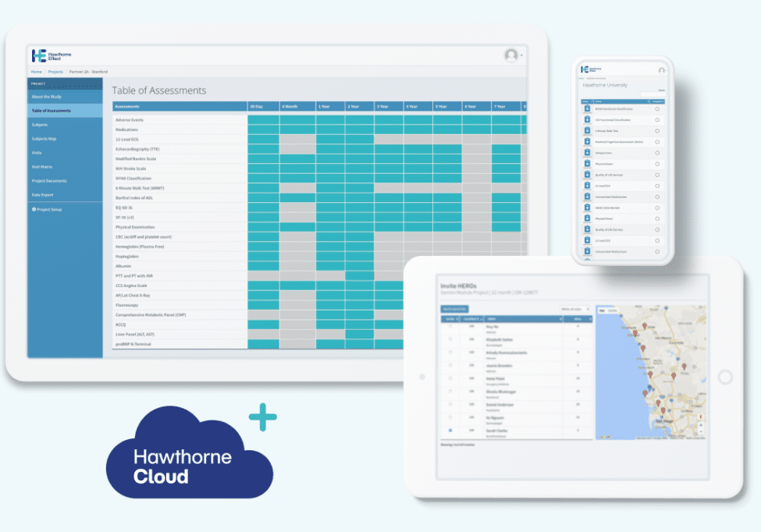Viewport: 761px width, 532px height.
Task: Click the Hawthorne University heading on the phone
Action: click(605, 85)
